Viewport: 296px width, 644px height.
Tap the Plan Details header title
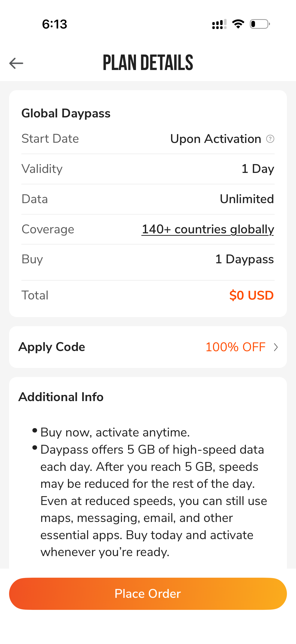click(148, 62)
